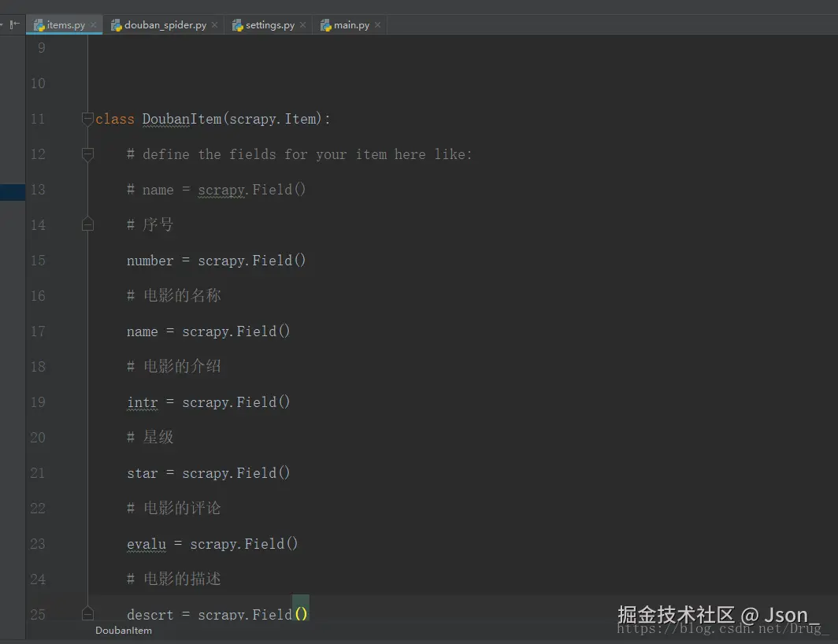Click the highlighted parentheses on line 25
The image size is (838, 644).
tap(301, 613)
